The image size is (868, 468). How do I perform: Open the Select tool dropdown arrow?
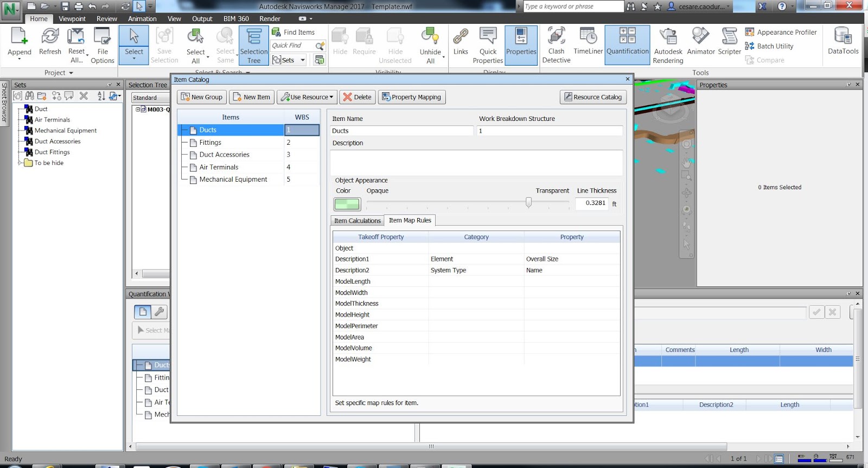(x=134, y=58)
